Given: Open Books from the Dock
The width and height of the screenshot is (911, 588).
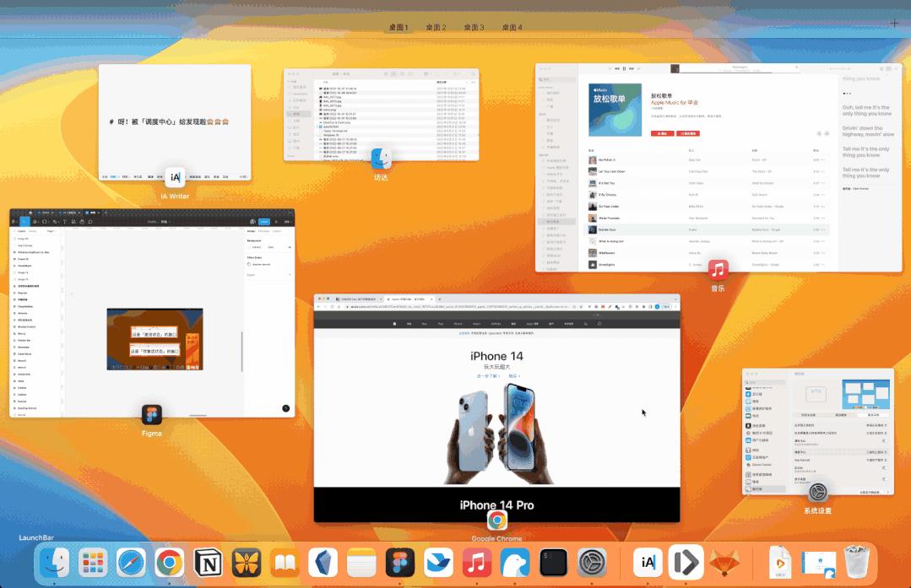Looking at the screenshot, I should pos(285,563).
